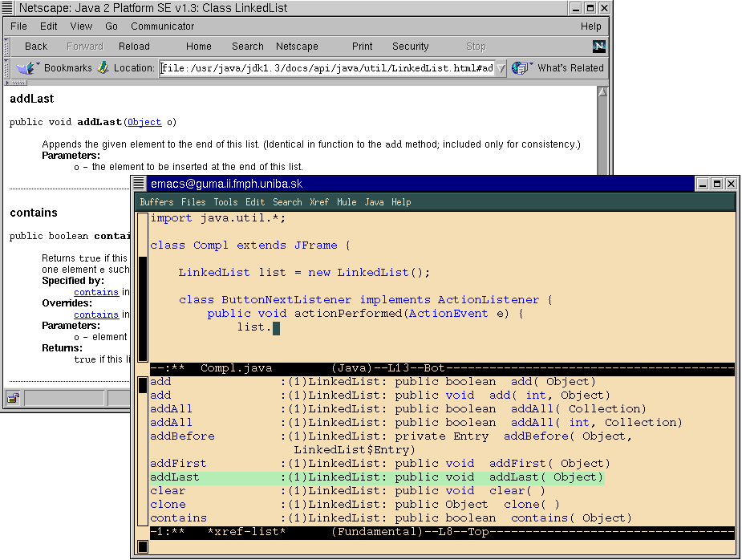The width and height of the screenshot is (742, 560).
Task: Open the Communicator menu
Action: tap(162, 26)
